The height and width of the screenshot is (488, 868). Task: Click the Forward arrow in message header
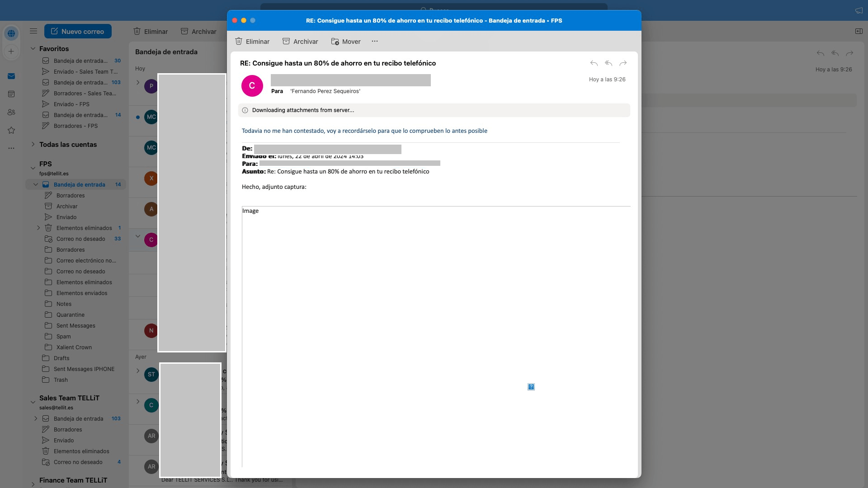623,63
